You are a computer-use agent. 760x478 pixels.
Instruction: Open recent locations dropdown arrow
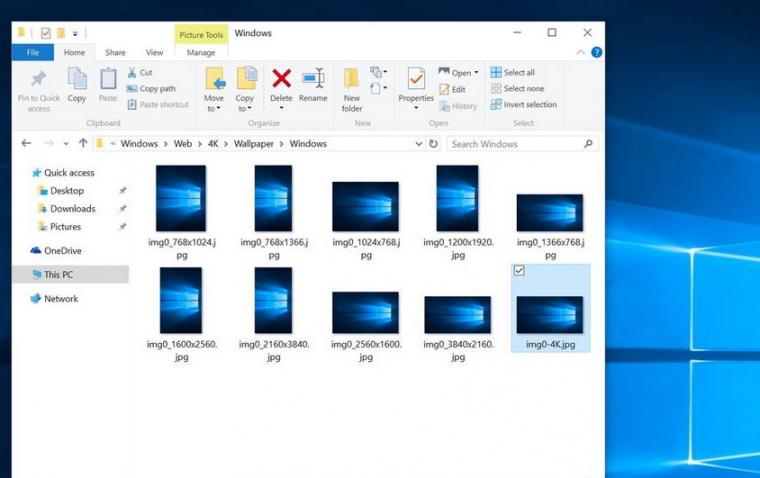pos(65,143)
